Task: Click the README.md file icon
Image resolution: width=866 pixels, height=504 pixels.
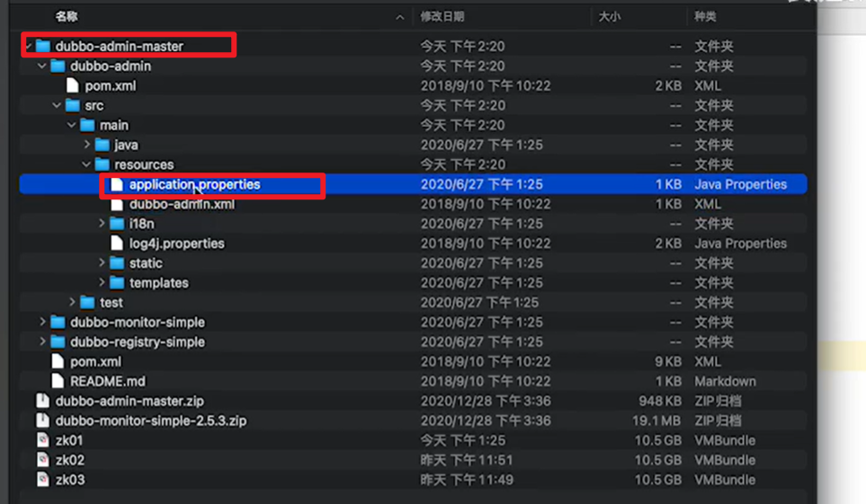Action: [x=58, y=382]
